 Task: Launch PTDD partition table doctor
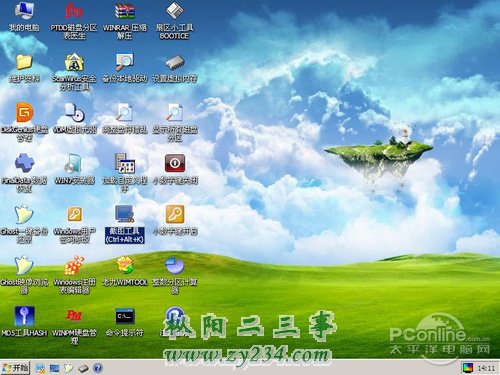[x=74, y=11]
